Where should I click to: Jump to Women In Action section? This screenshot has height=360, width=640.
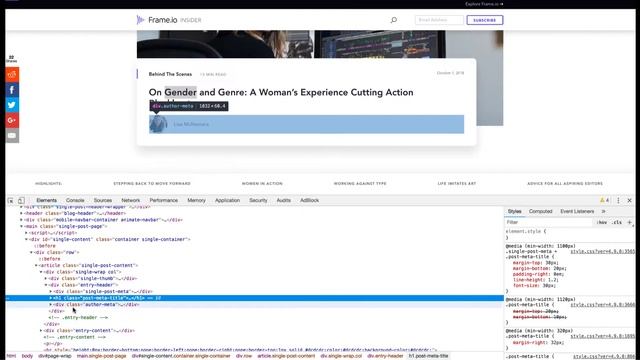[262, 184]
